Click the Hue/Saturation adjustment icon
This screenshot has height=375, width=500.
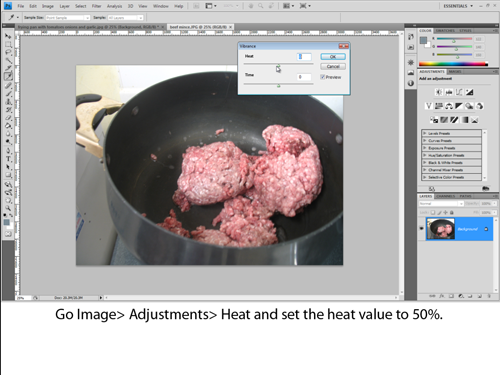click(439, 106)
